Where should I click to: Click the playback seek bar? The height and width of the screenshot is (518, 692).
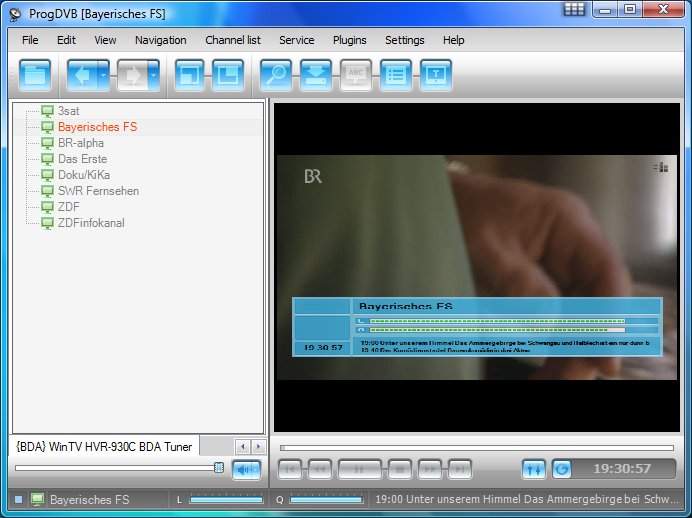click(477, 448)
